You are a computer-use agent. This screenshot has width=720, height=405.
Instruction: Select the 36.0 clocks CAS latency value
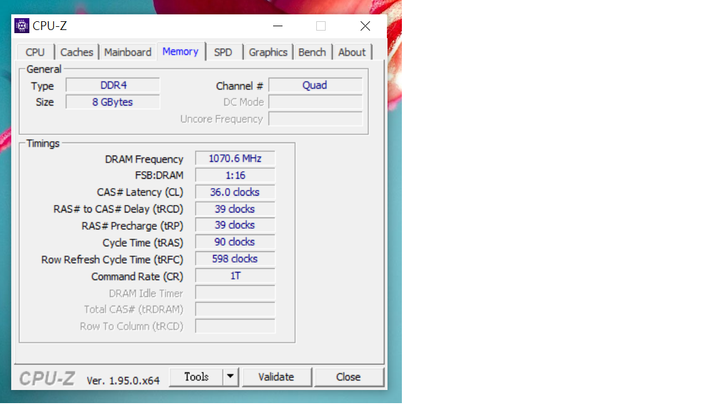click(x=235, y=192)
